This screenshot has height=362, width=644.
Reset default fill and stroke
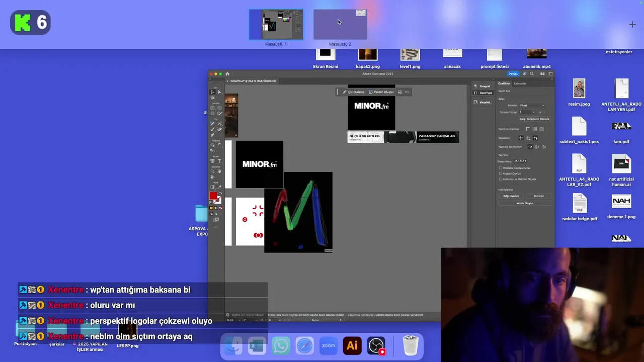click(211, 202)
